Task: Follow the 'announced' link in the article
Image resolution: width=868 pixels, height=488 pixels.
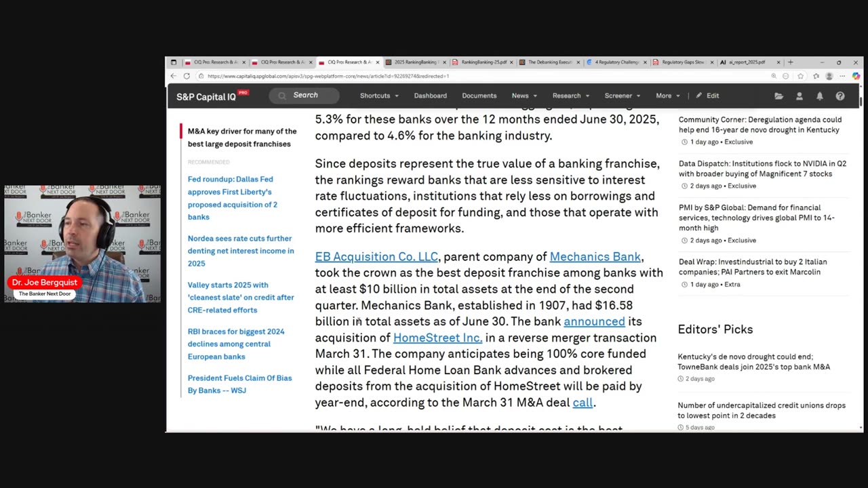Action: click(x=594, y=321)
